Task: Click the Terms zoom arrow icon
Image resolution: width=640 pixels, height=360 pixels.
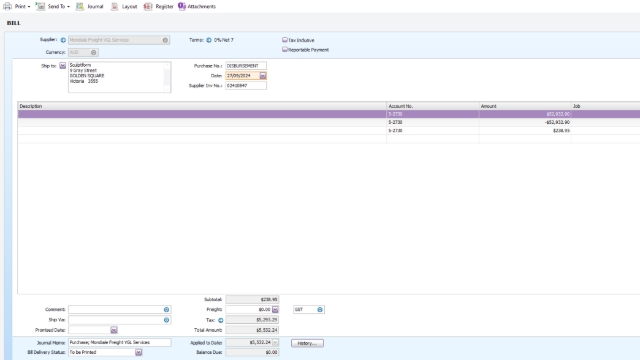Action: (209, 40)
